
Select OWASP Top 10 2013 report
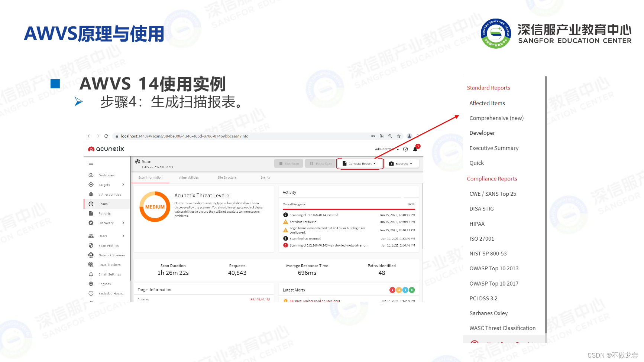point(494,268)
